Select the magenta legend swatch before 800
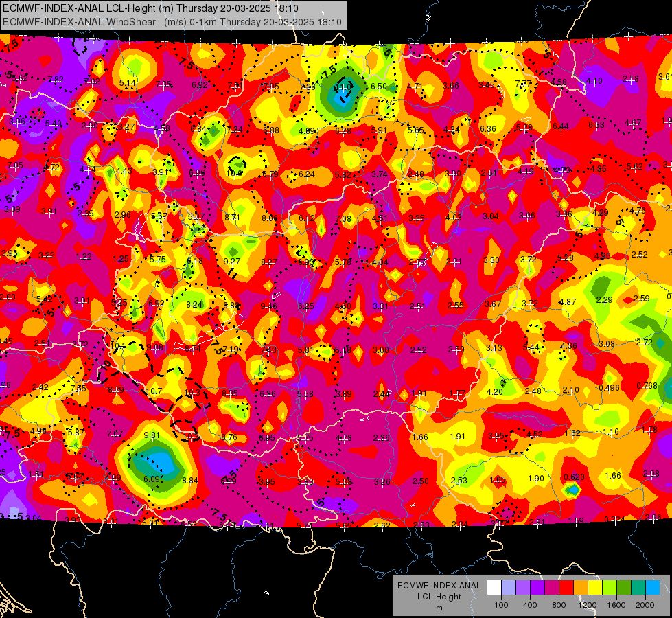Screen dimensions: 672x618 [552, 588]
